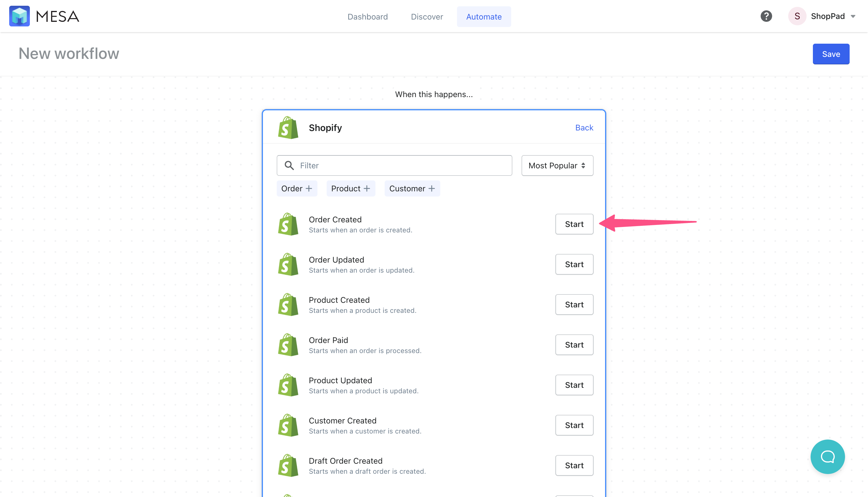Add the Order tag filter
Viewport: 868px width, 497px height.
tap(297, 188)
